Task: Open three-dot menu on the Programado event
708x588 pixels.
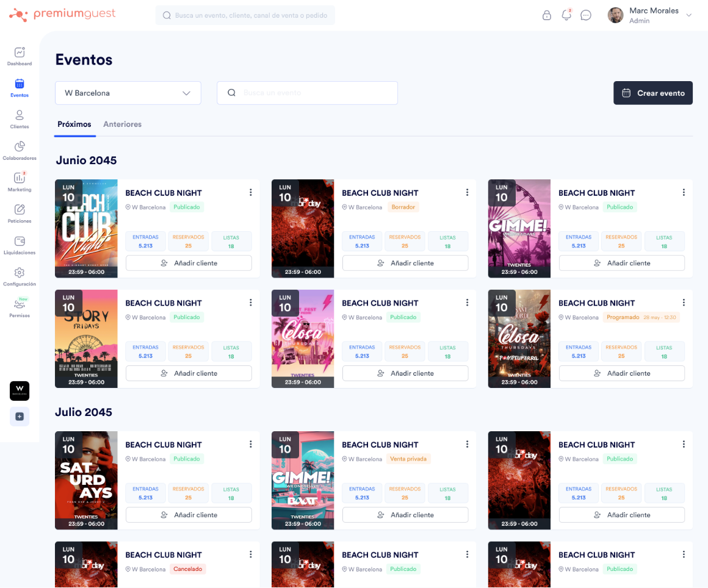Action: pyautogui.click(x=684, y=303)
